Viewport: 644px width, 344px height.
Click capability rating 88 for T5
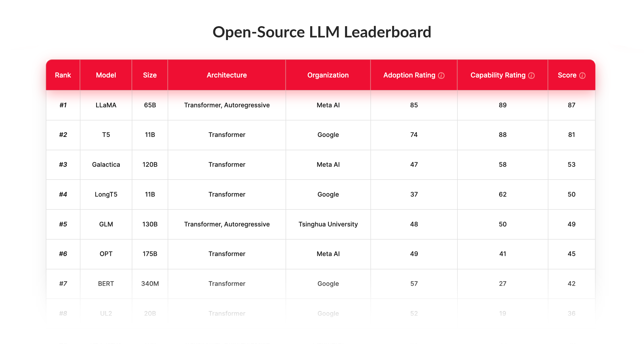coord(503,135)
